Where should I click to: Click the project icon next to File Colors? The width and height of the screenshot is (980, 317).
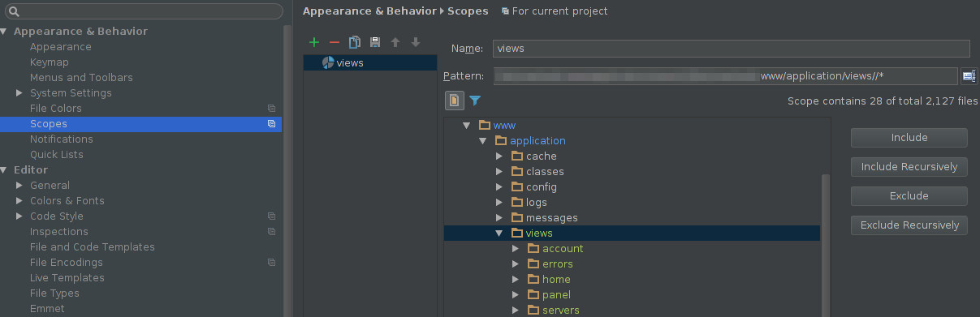click(x=272, y=109)
